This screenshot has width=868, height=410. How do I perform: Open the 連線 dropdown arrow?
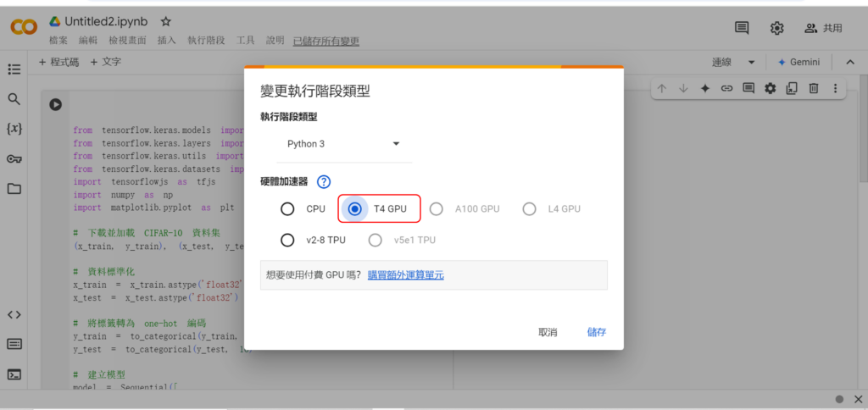[750, 63]
